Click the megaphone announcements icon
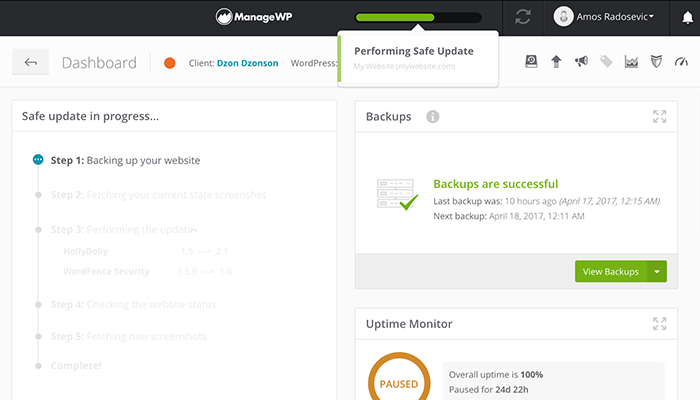700x400 pixels. [581, 62]
